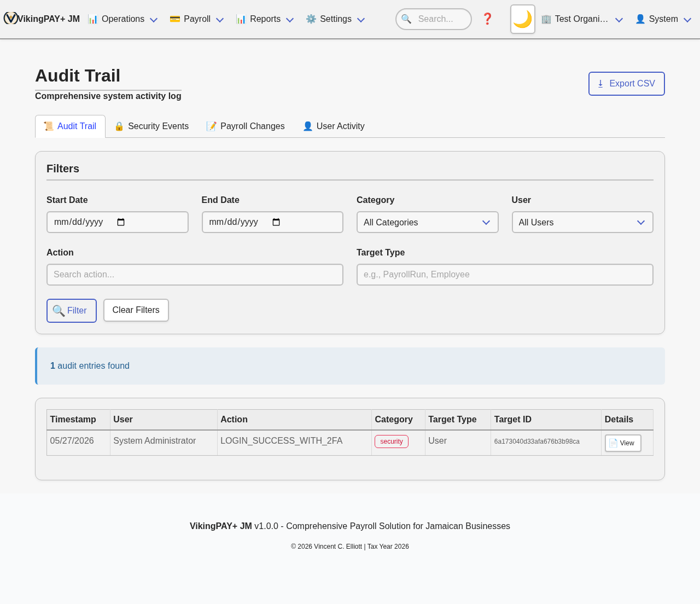The image size is (700, 604).
Task: Focus the top Search field
Action: (x=434, y=19)
